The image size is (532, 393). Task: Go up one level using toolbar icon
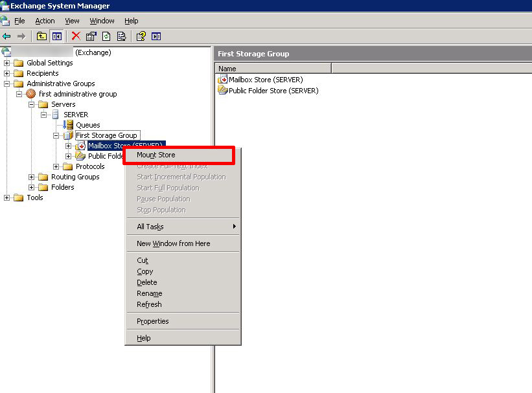[x=41, y=36]
